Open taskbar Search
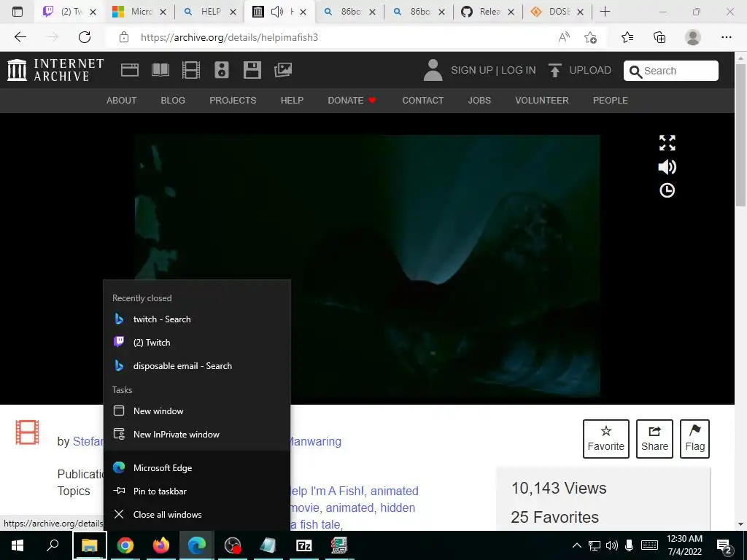The height and width of the screenshot is (560, 747). [53, 545]
